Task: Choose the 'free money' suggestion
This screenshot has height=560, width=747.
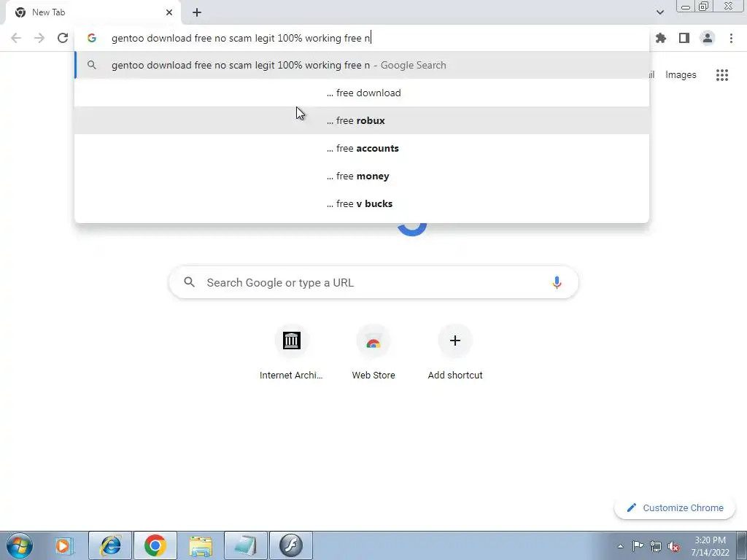Action: tap(362, 176)
